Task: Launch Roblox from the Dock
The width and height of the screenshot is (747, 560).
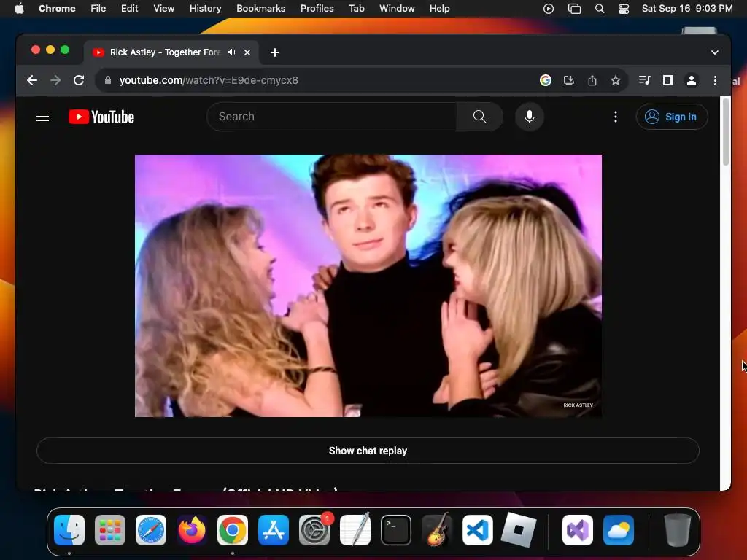Action: (519, 530)
